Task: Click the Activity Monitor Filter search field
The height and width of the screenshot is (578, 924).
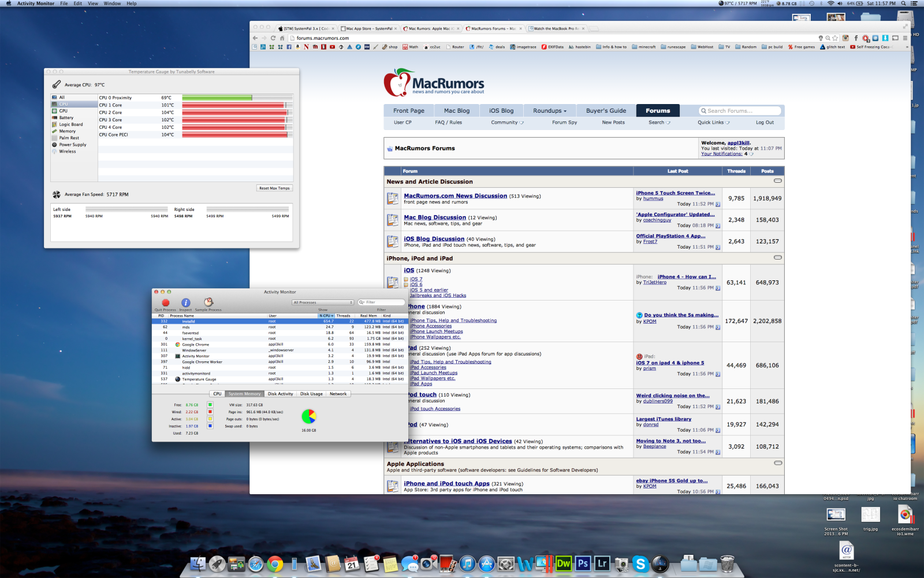Action: pyautogui.click(x=381, y=302)
